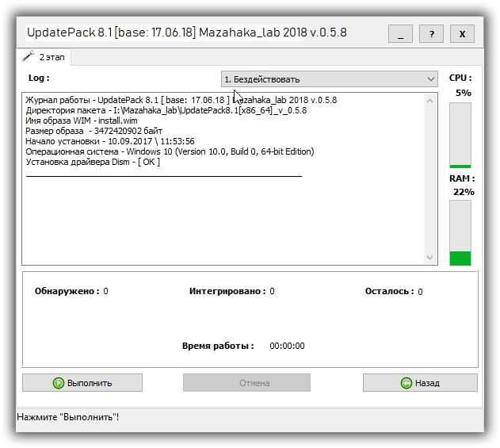Screen dimensions: 500x448
Task: Click the RAM usage bar
Action: (460, 233)
